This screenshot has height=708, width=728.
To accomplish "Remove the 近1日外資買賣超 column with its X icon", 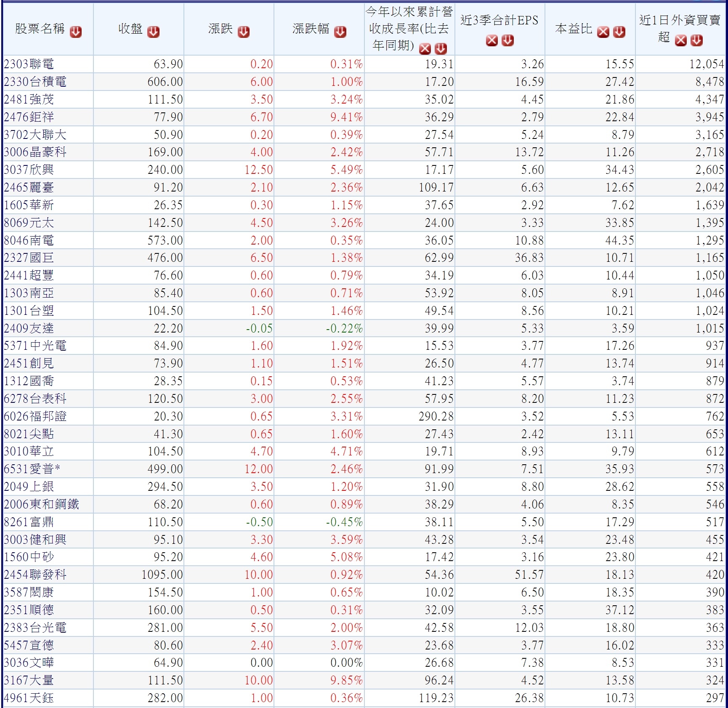I will tap(680, 40).
